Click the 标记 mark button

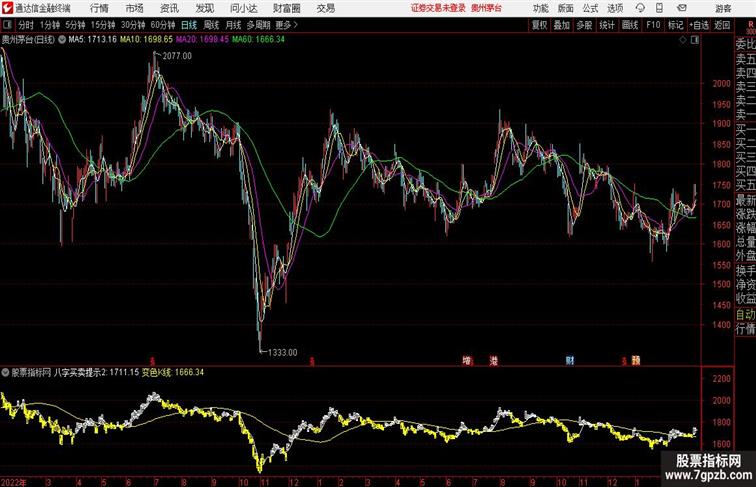click(x=675, y=25)
